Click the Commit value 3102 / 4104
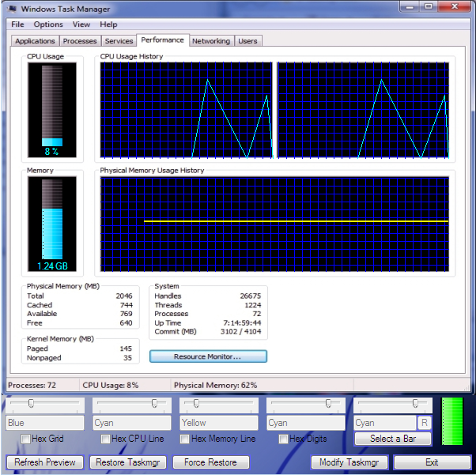Viewport: 476px width, 475px height. click(240, 331)
